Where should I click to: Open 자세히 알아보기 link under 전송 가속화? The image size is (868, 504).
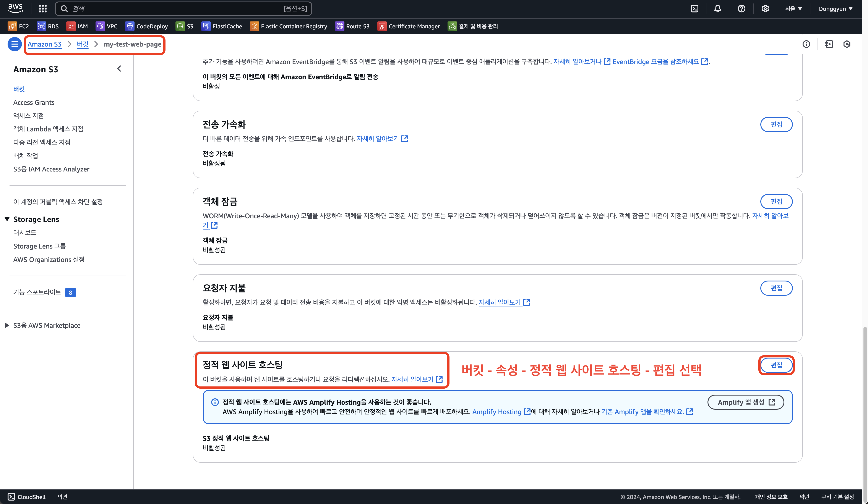[382, 139]
